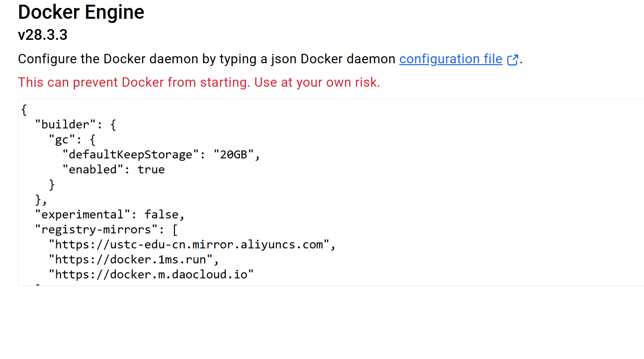Image resolution: width=644 pixels, height=359 pixels.
Task: Click the v28.3.3 version label
Action: (x=42, y=35)
